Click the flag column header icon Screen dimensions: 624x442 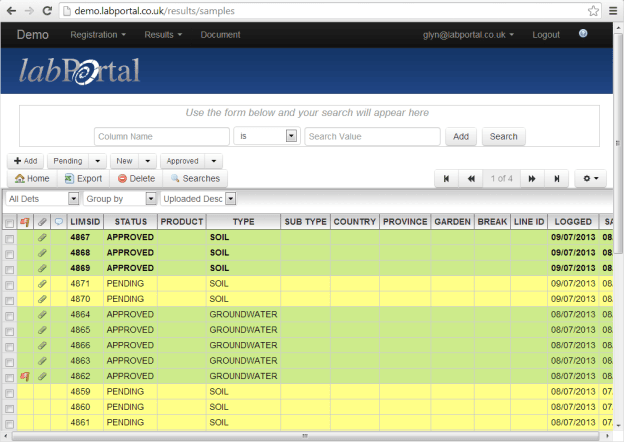(25, 222)
